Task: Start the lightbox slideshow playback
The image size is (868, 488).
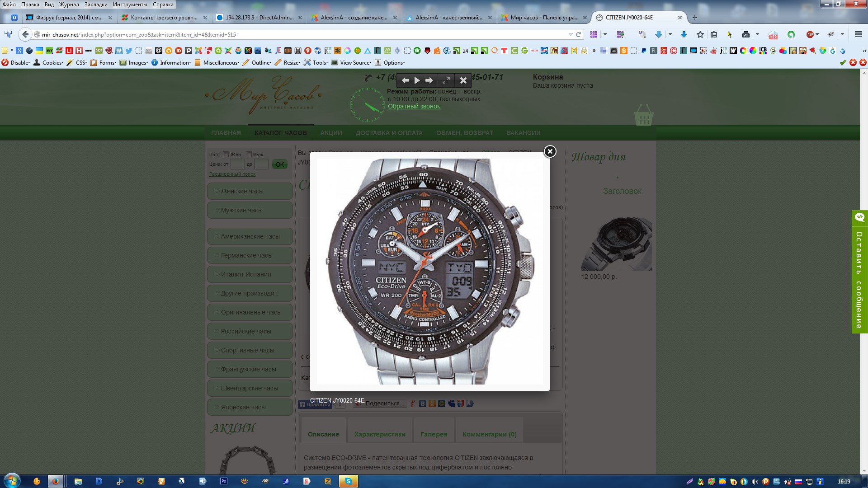Action: point(417,80)
